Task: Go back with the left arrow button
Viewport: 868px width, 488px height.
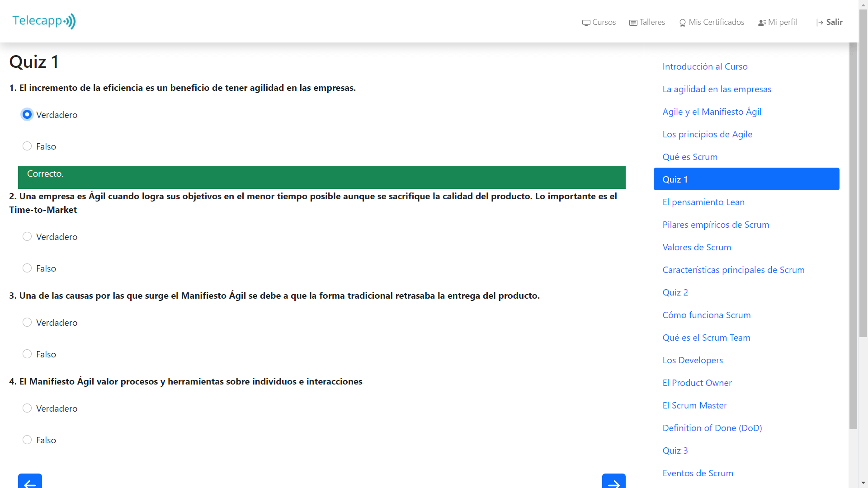Action: click(x=30, y=482)
